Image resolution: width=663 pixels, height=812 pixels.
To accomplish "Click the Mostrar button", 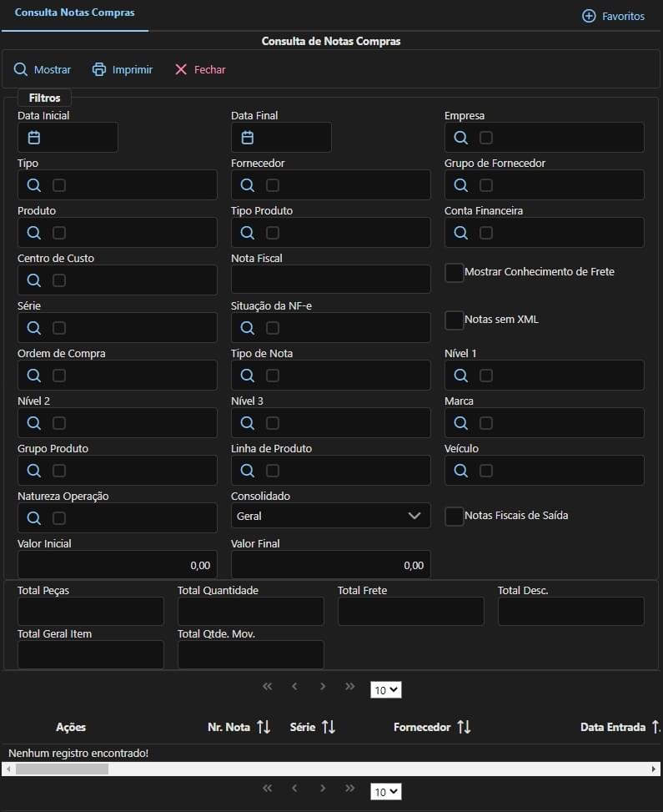I will click(43, 70).
